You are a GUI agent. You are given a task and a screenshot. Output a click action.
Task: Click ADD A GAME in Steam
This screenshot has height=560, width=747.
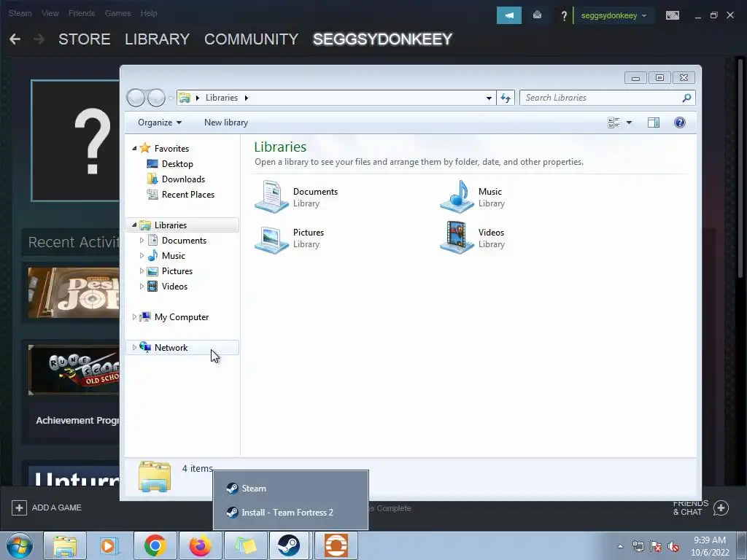[x=47, y=507]
